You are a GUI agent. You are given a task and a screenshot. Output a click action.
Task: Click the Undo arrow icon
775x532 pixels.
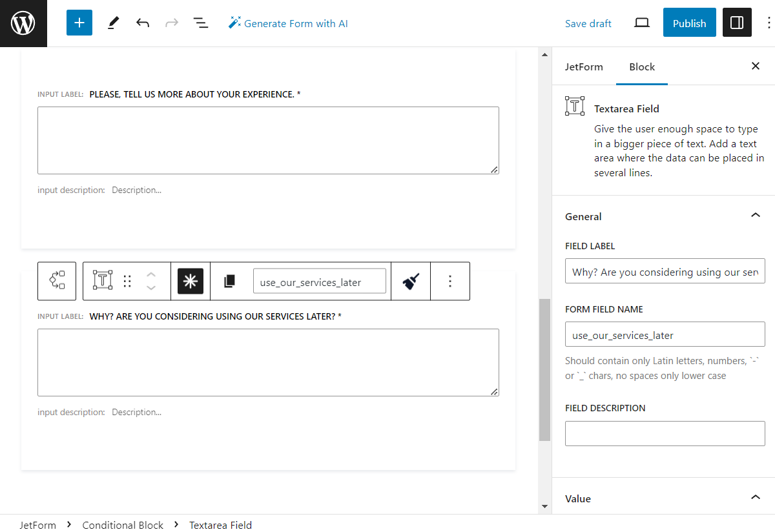point(142,22)
